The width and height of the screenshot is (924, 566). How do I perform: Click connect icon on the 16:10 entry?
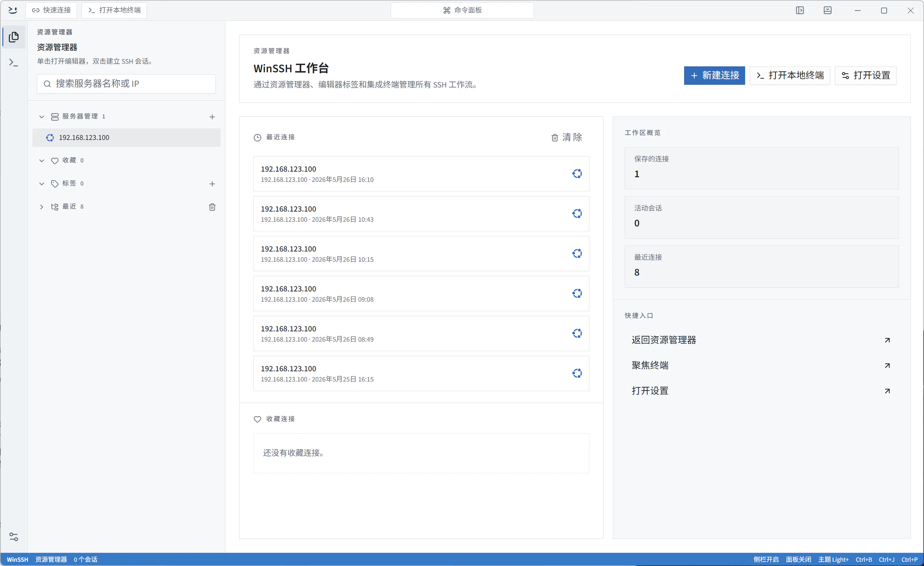click(577, 173)
